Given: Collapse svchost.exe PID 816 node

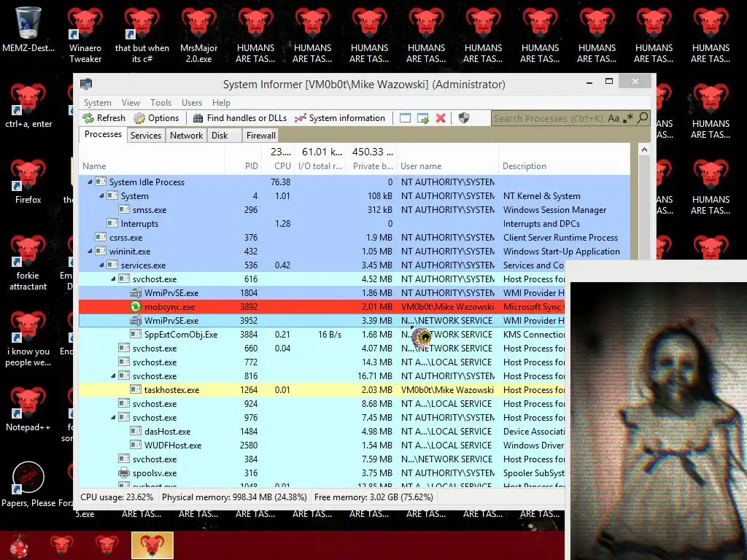Looking at the screenshot, I should pos(113,376).
